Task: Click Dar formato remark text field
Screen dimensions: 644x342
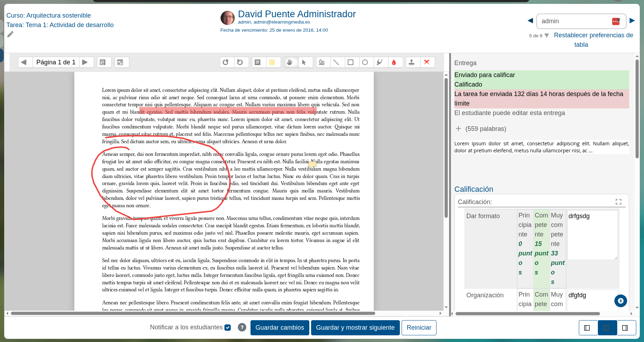Action: (x=593, y=235)
